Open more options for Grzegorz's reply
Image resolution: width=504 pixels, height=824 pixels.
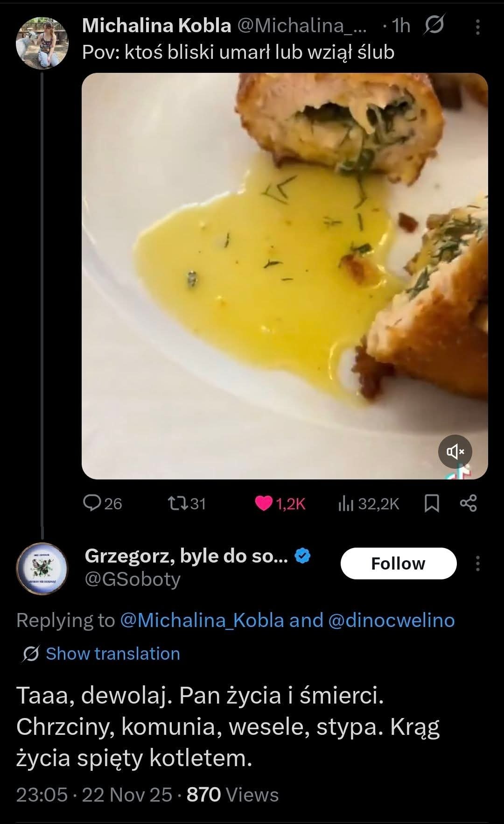477,563
